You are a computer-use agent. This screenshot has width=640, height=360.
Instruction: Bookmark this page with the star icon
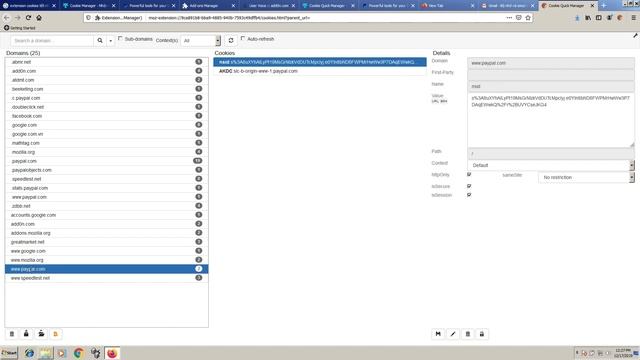[x=528, y=18]
